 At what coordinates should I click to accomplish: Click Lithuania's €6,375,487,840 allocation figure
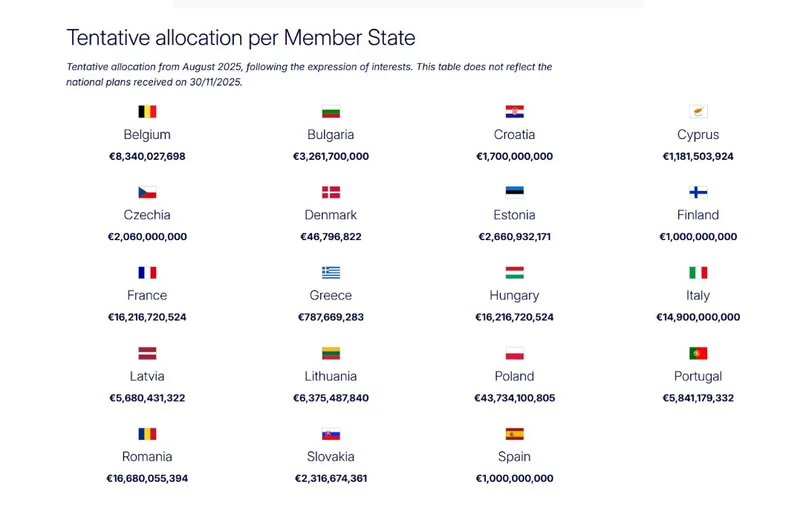tap(331, 398)
